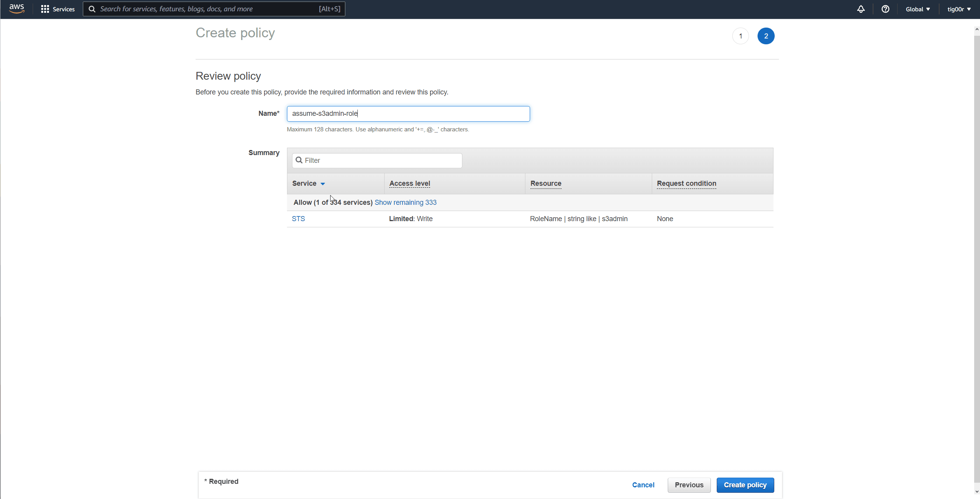This screenshot has width=980, height=499.
Task: Click the Resource column header
Action: point(546,183)
